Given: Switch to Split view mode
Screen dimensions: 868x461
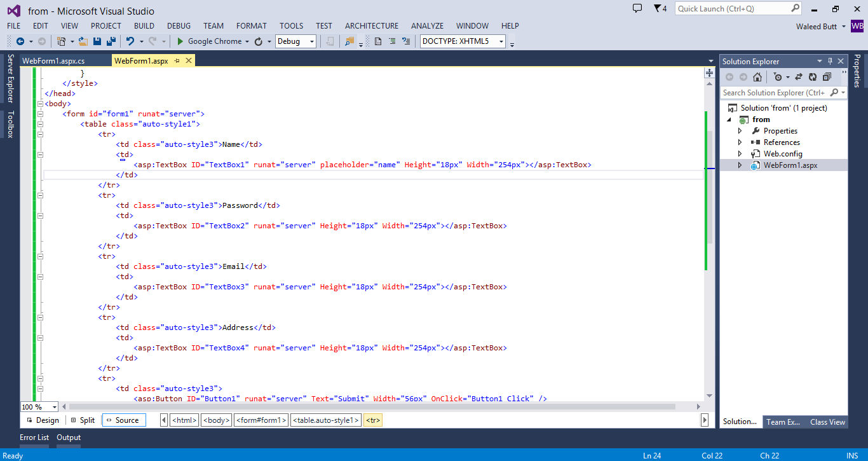Looking at the screenshot, I should [82, 420].
